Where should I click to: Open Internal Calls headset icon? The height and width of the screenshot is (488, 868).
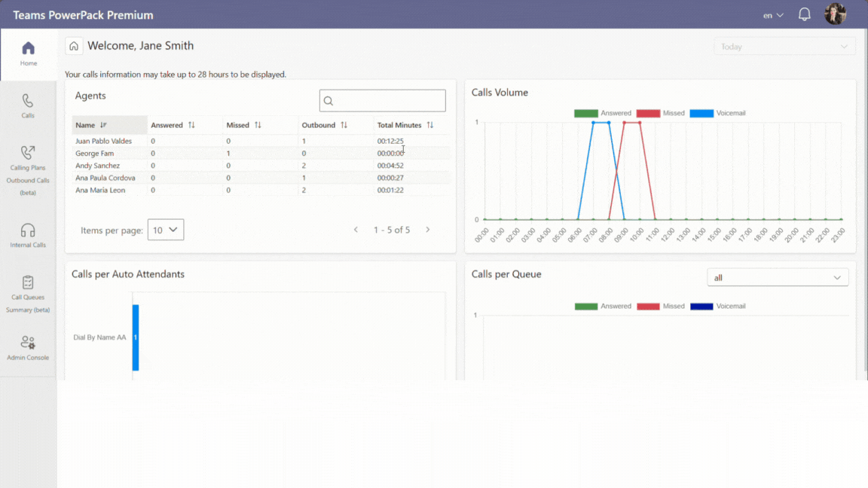coord(28,230)
